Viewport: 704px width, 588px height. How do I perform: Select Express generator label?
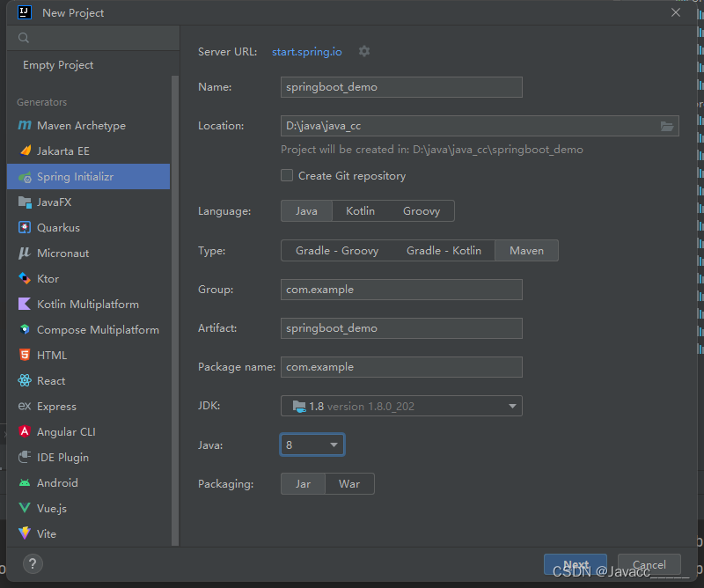click(x=56, y=407)
